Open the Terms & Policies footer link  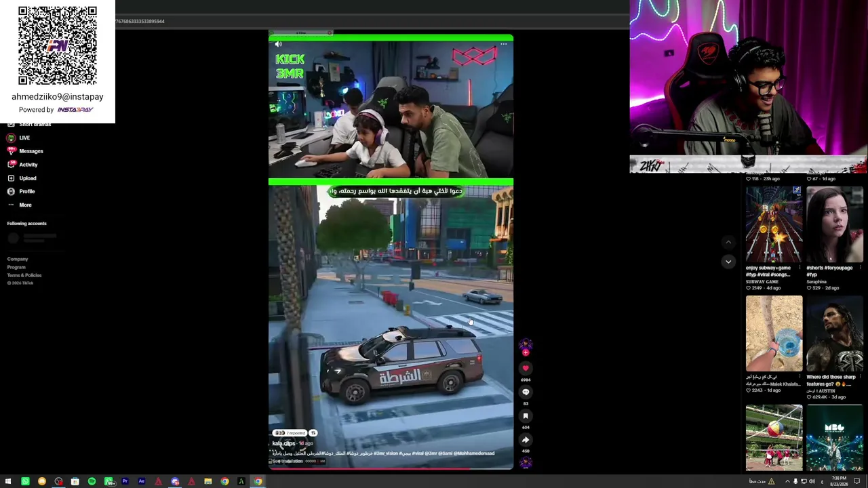[x=24, y=275]
